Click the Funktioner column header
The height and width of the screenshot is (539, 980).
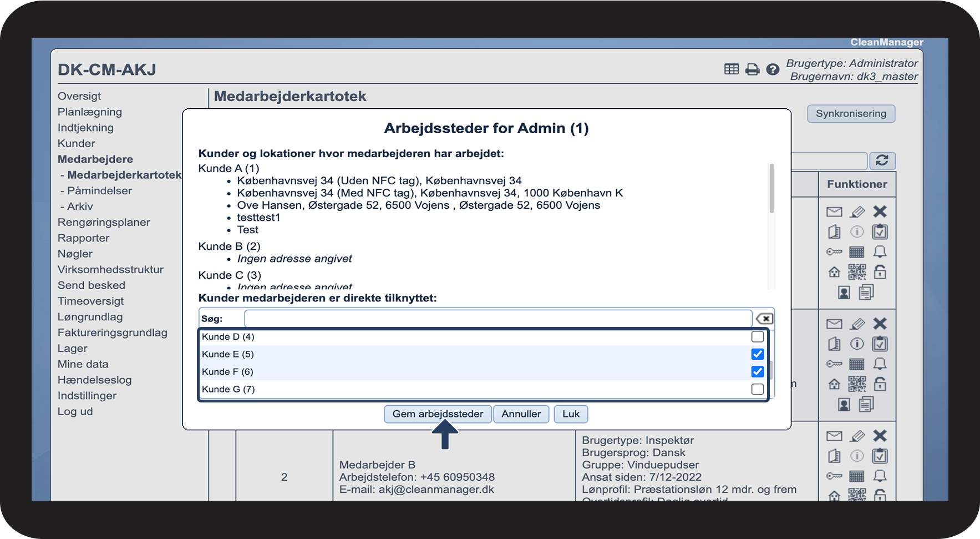[x=857, y=184]
